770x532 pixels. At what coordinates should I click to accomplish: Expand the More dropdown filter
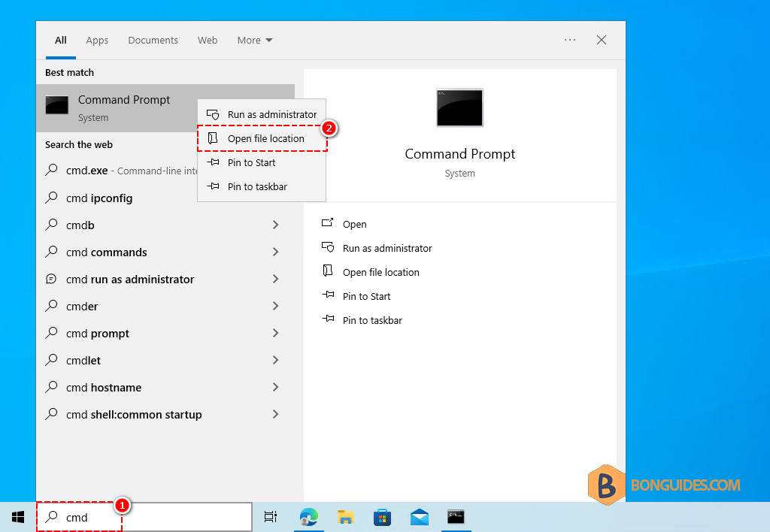point(254,41)
